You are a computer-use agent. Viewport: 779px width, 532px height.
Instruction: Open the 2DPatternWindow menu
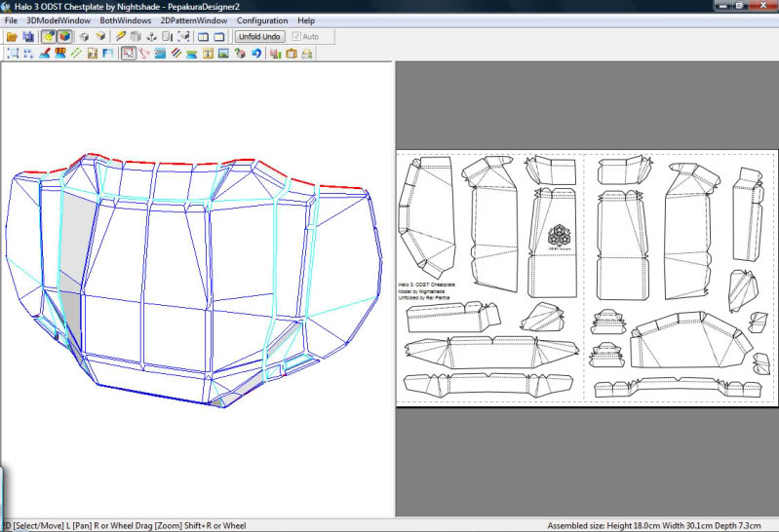pos(194,20)
